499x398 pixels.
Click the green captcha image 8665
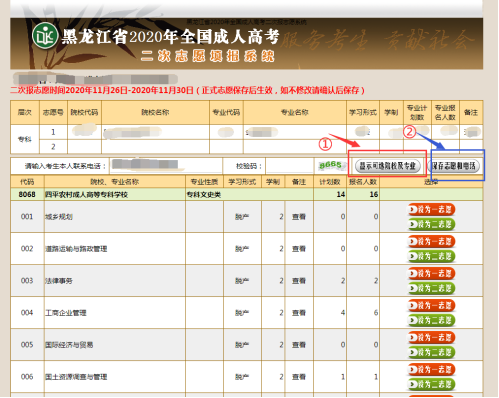pos(330,165)
